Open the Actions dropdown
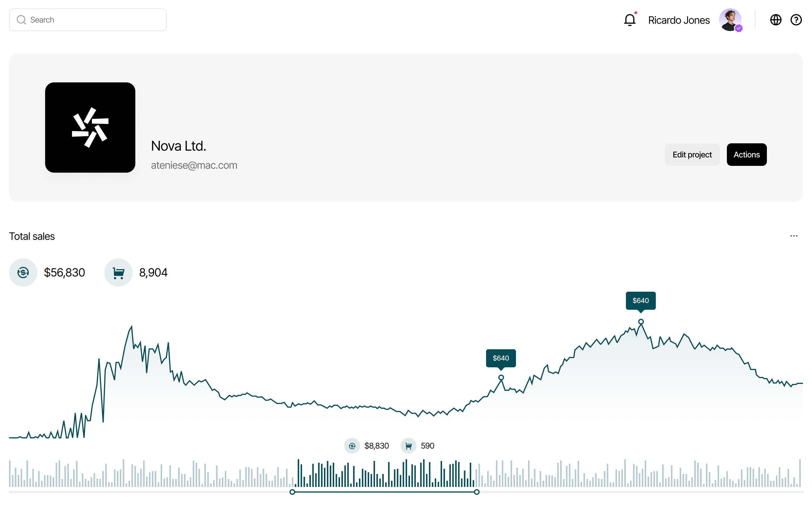 (747, 155)
